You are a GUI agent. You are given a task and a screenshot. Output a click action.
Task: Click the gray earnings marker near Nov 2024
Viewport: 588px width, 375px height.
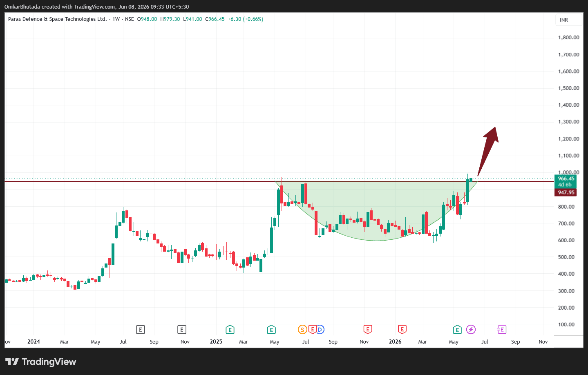coord(182,330)
